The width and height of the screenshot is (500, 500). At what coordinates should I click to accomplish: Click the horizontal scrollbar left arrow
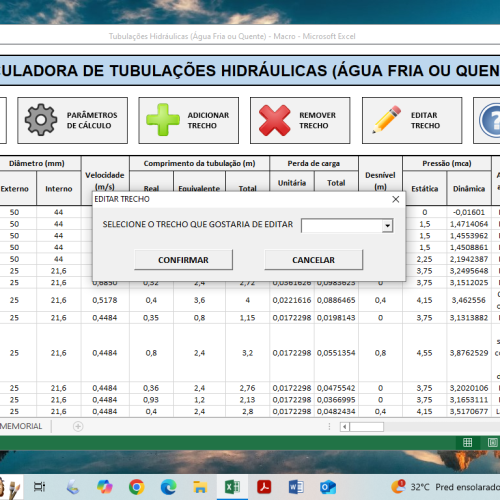point(345,427)
